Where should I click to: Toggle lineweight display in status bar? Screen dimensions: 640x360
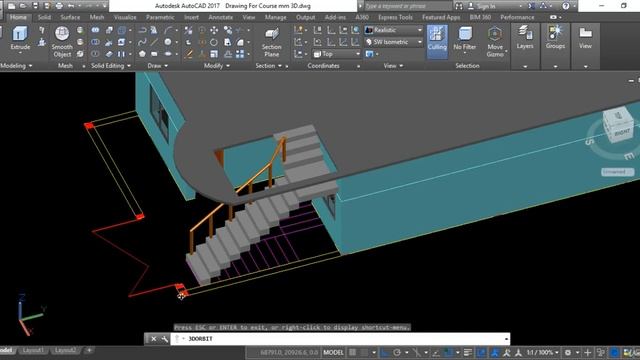468,352
